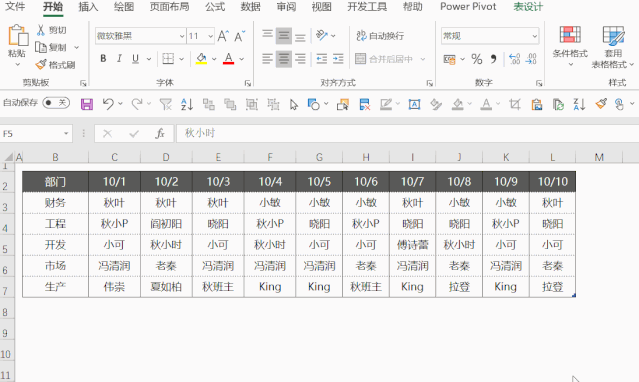639x382 pixels.
Task: Switch to the Power Pivot tab
Action: 468,7
